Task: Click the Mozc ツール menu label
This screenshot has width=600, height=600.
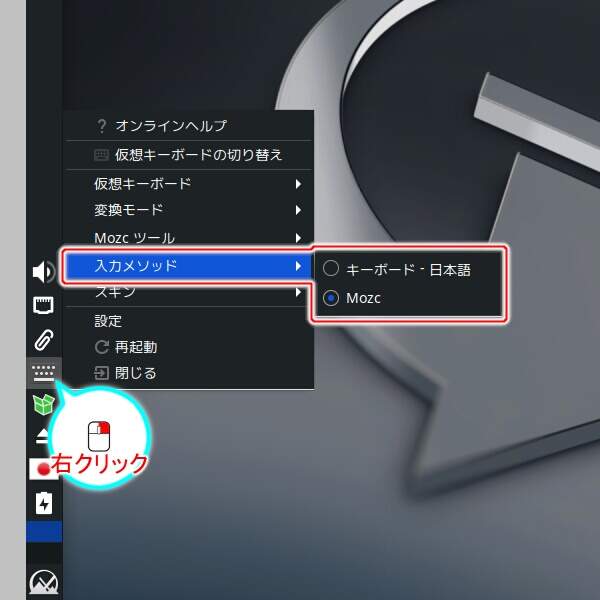Action: click(x=134, y=238)
